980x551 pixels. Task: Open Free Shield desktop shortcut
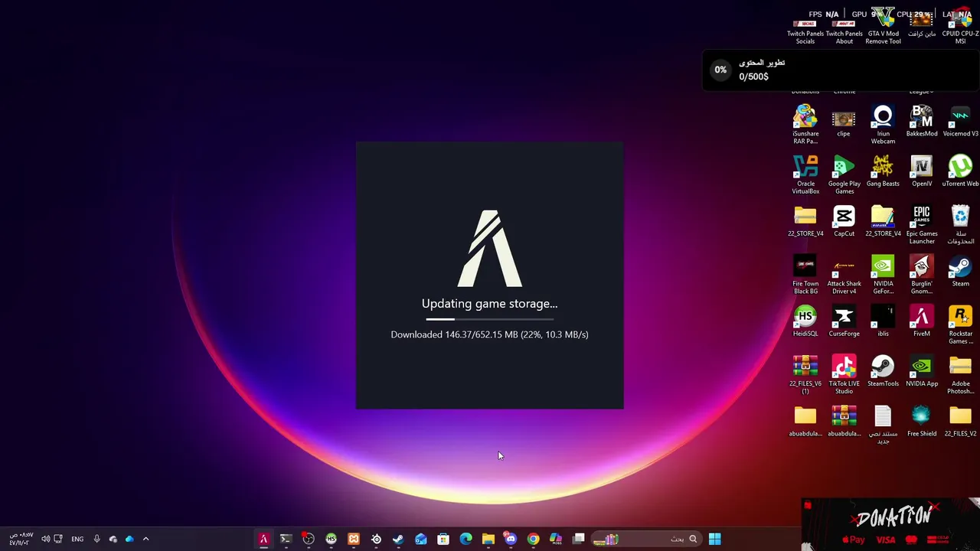point(922,422)
